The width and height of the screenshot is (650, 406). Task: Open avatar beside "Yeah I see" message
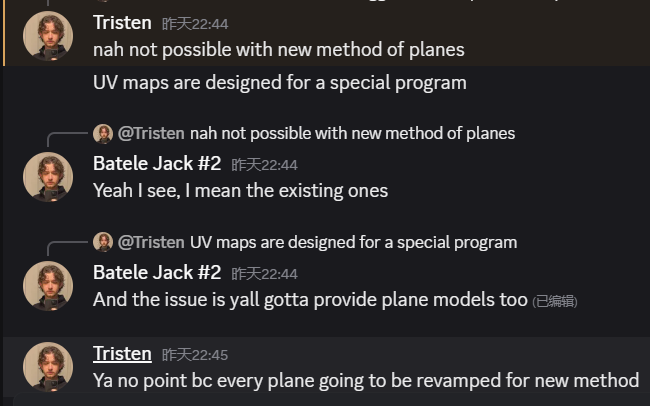point(48,177)
